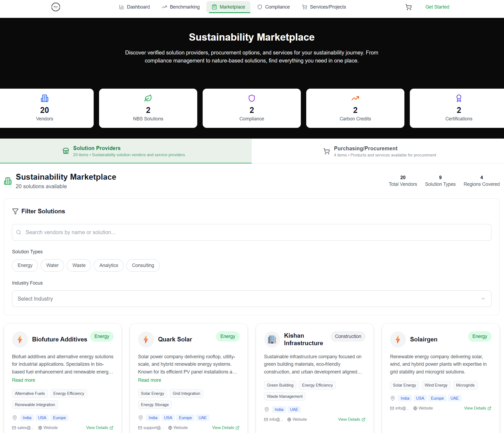Select the NBS Solutions leaf icon
504x433 pixels.
(148, 98)
